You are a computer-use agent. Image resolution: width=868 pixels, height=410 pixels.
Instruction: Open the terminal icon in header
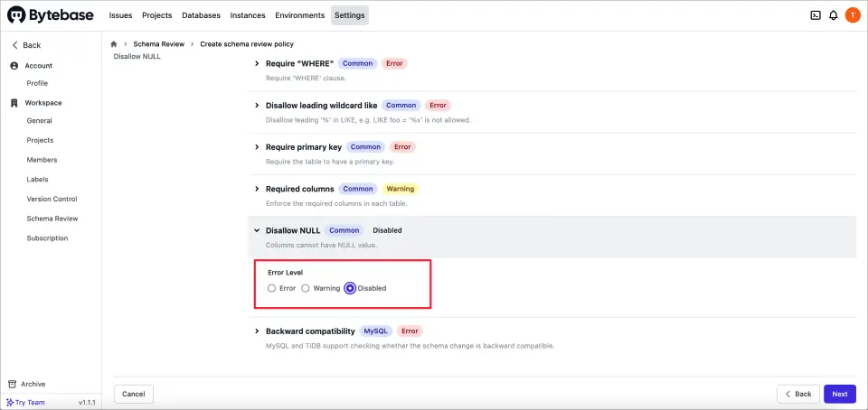(x=815, y=15)
